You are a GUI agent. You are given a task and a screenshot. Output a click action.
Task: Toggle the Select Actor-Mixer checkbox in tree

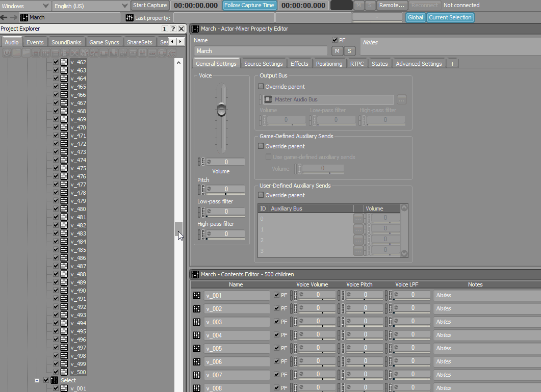click(x=46, y=380)
